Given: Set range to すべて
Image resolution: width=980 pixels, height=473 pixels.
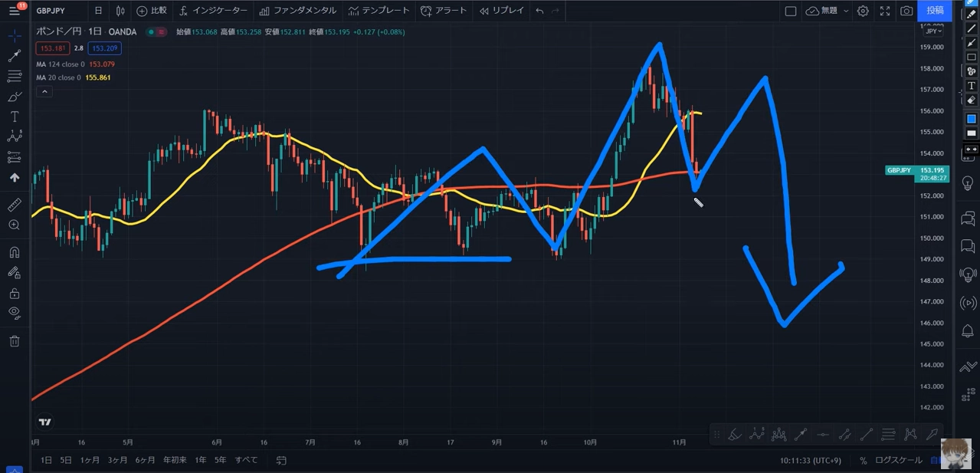Looking at the screenshot, I should click(246, 460).
